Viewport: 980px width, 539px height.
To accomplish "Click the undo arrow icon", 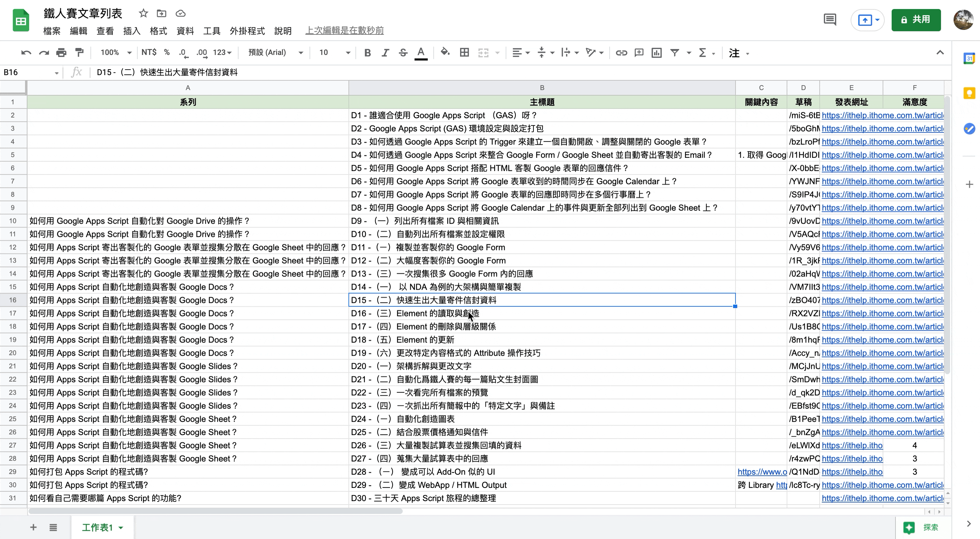I will 26,53.
